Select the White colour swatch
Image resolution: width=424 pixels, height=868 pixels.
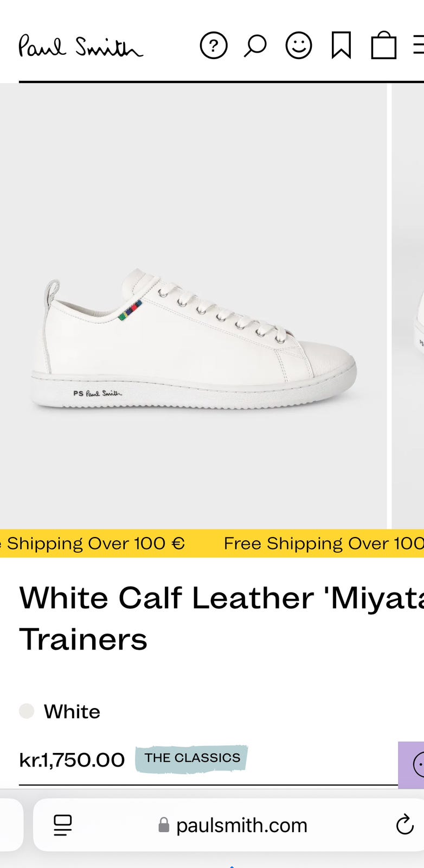pos(27,711)
